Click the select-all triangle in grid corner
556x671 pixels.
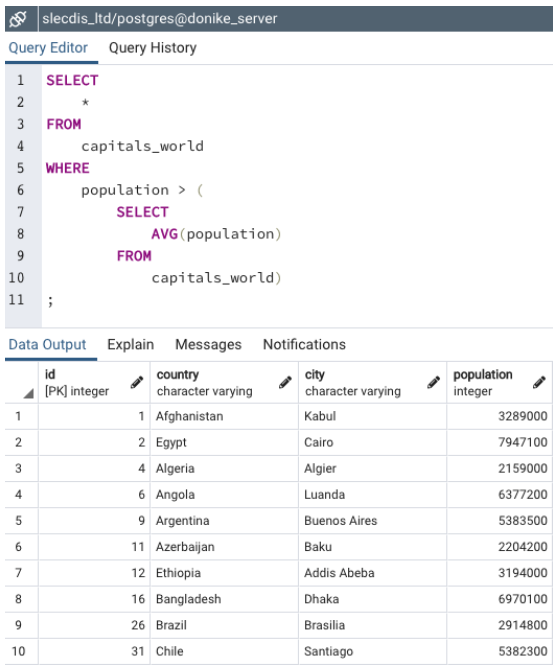point(29,394)
